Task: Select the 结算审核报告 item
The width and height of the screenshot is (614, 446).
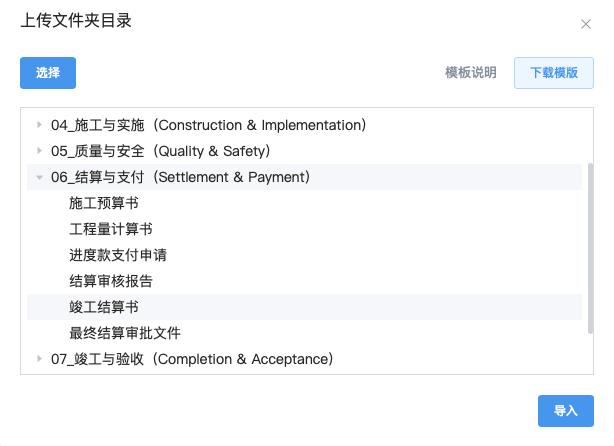Action: pos(111,281)
